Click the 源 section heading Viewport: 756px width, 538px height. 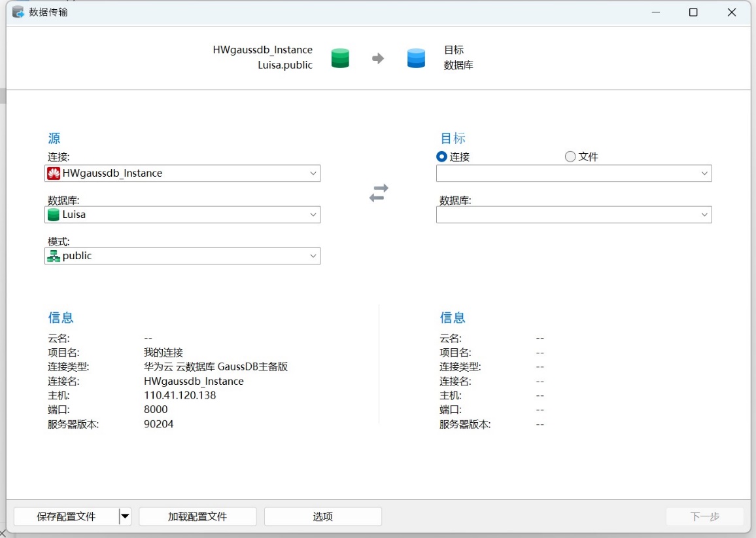(x=54, y=139)
